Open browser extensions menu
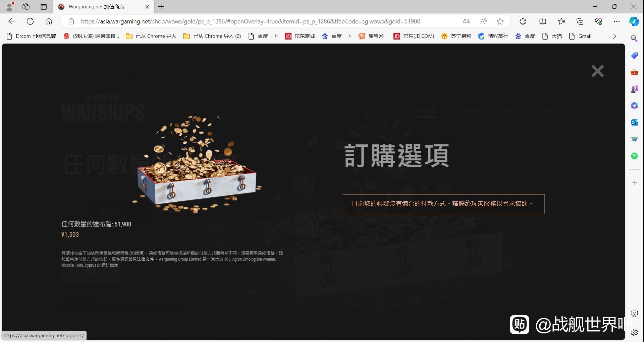644x342 pixels. point(523,21)
